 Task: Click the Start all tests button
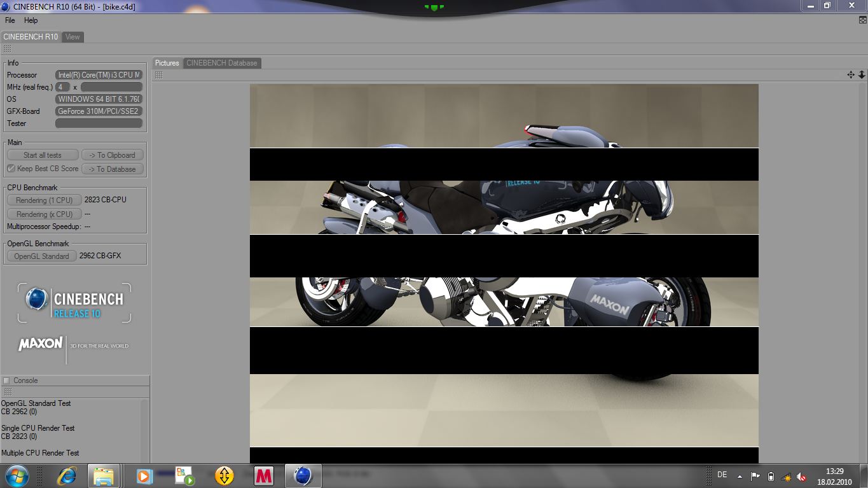[43, 155]
